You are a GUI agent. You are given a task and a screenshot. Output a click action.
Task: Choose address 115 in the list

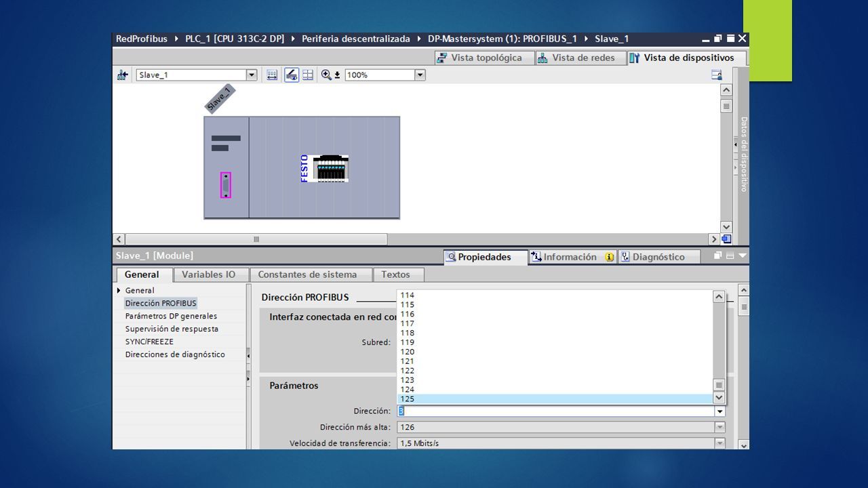click(x=554, y=305)
